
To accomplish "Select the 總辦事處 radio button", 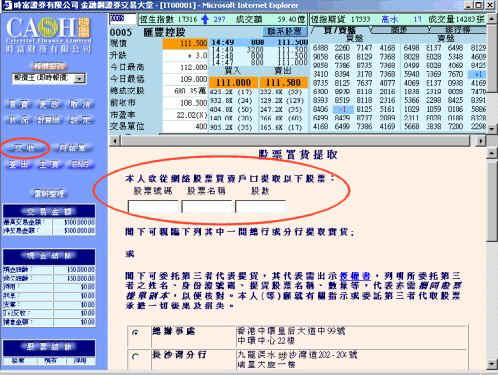I will [x=135, y=333].
